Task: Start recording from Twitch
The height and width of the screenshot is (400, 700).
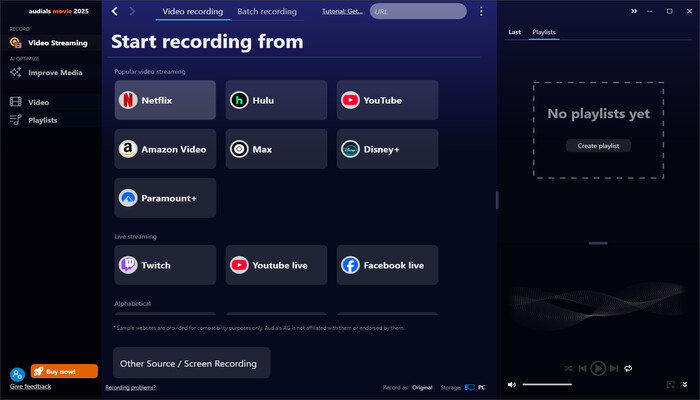Action: (165, 265)
